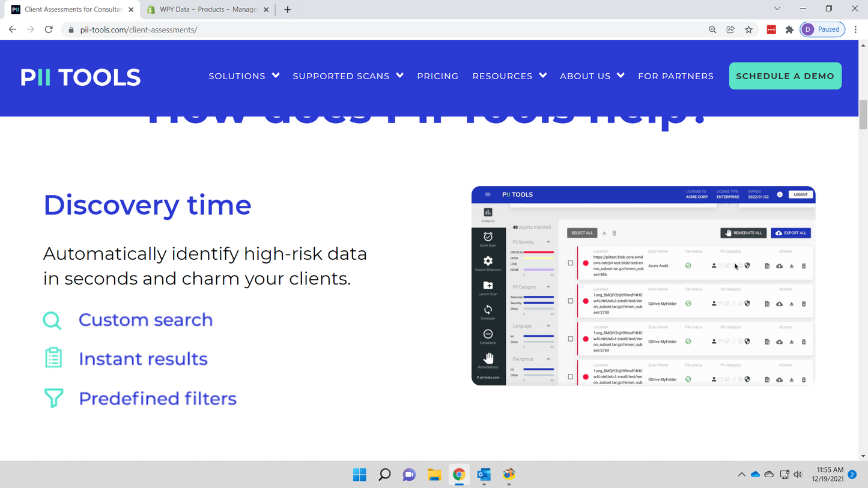Screen dimensions: 868x488
Task: Open the Supported Scans dropdown
Action: [x=348, y=76]
